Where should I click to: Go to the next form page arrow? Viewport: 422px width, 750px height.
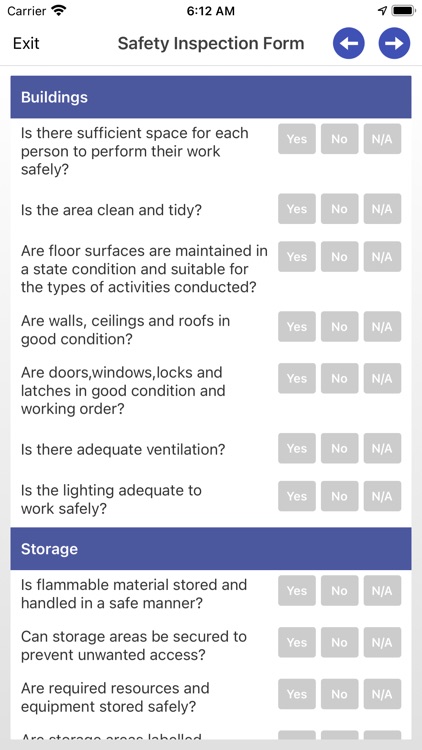[x=394, y=44]
